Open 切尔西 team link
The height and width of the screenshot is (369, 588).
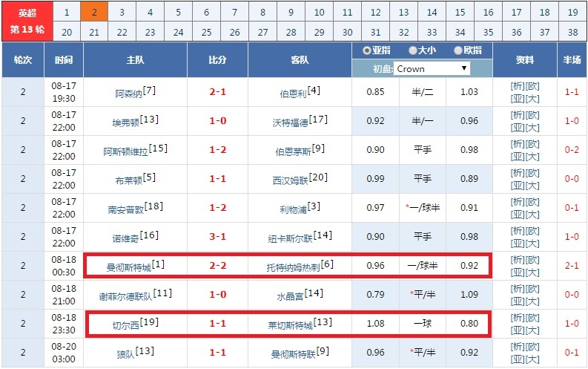(125, 325)
